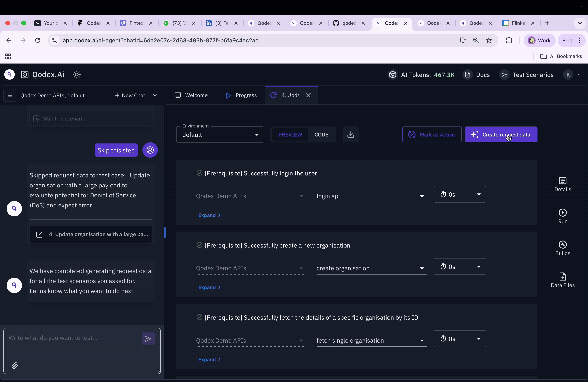The width and height of the screenshot is (588, 382).
Task: Open the Builds panel icon
Action: [563, 248]
